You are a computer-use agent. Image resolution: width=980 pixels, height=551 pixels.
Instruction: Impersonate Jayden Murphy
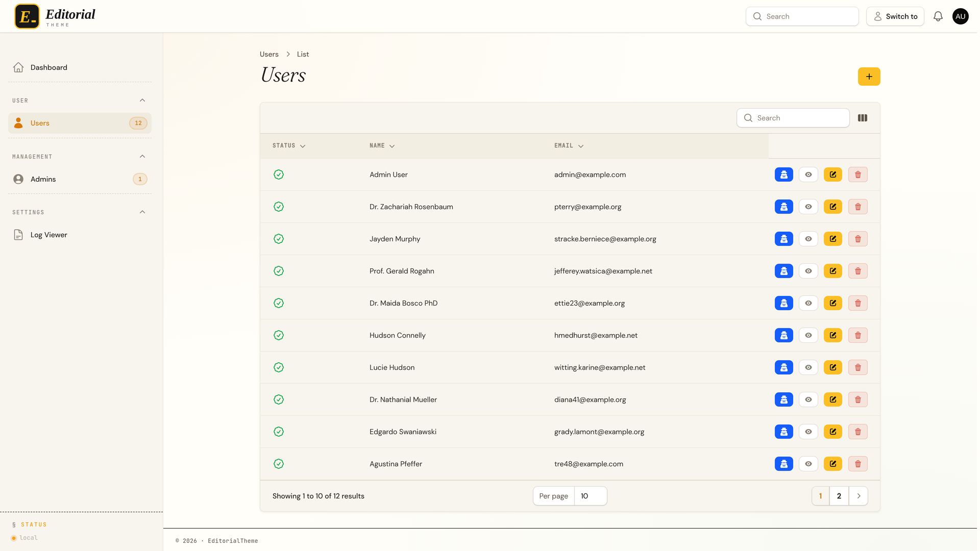tap(783, 239)
